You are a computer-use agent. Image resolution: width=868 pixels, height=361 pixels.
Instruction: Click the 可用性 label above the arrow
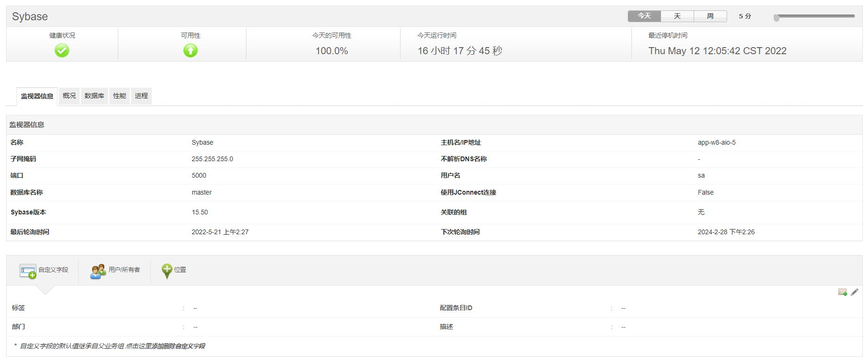(x=191, y=35)
